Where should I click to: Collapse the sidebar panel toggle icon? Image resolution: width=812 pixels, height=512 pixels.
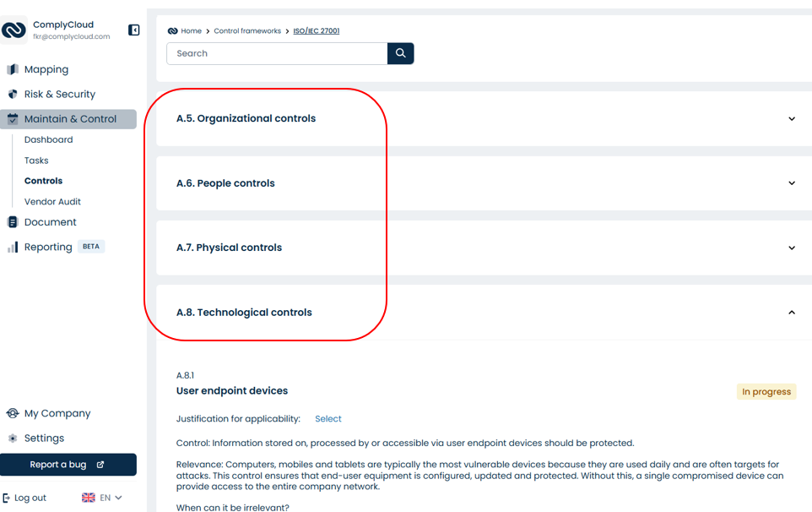pyautogui.click(x=133, y=30)
